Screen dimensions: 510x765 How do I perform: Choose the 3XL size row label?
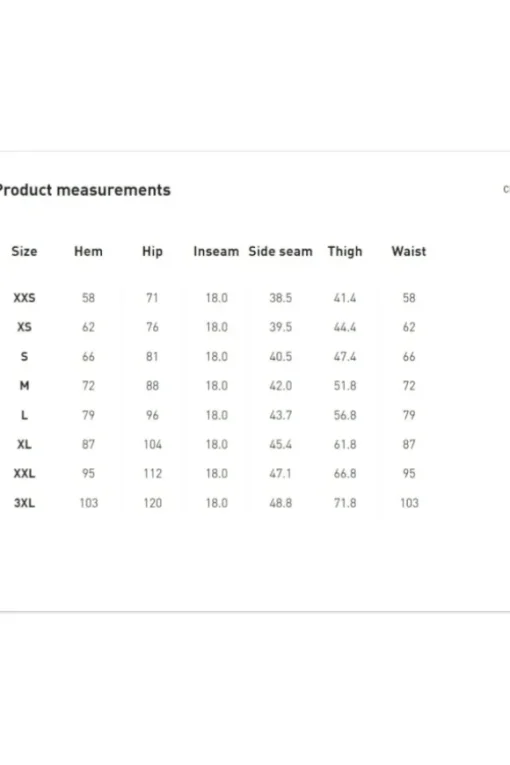24,503
